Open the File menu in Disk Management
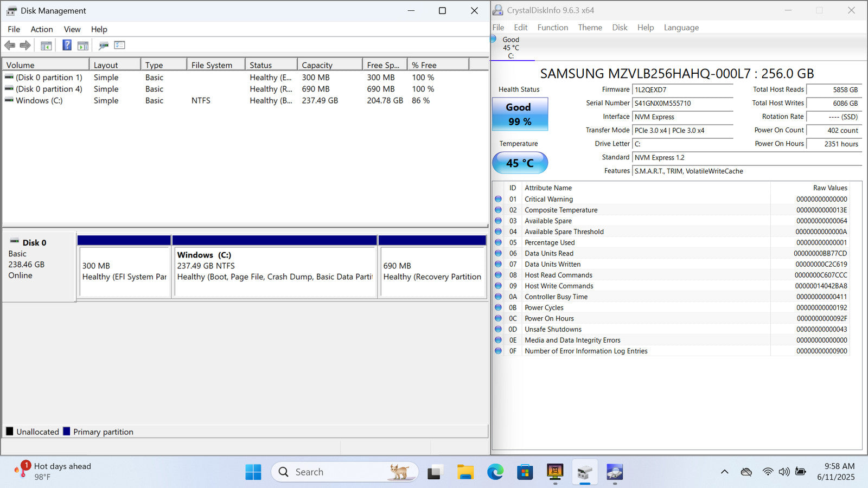The width and height of the screenshot is (868, 488). (x=14, y=29)
